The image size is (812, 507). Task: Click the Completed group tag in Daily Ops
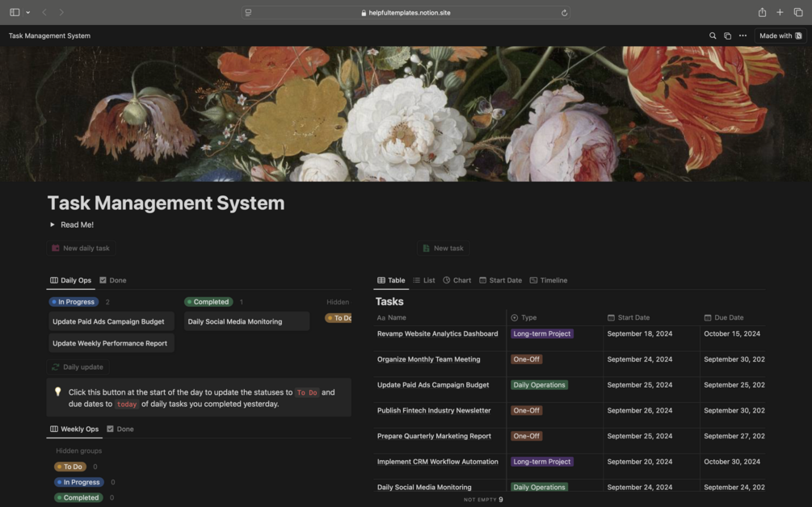tap(208, 302)
